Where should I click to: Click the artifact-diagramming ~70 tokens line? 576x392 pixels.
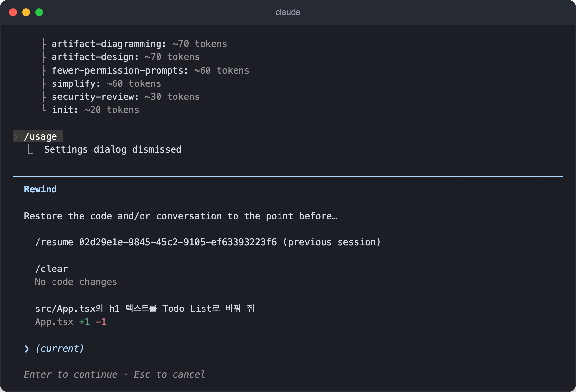139,44
